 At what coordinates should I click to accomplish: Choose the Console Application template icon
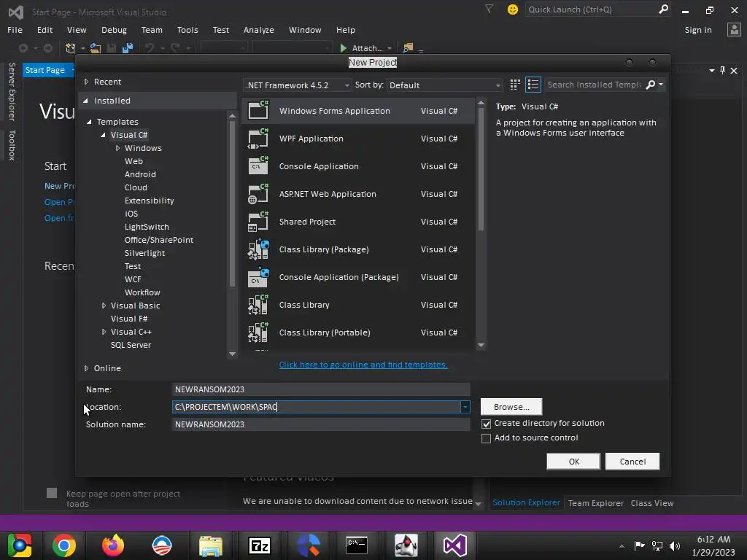[258, 166]
